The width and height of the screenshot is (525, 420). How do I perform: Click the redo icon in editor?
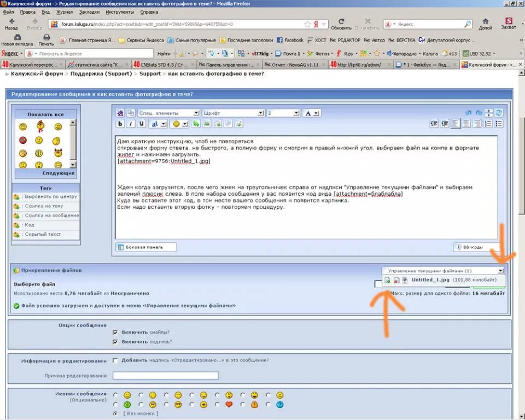(x=479, y=113)
